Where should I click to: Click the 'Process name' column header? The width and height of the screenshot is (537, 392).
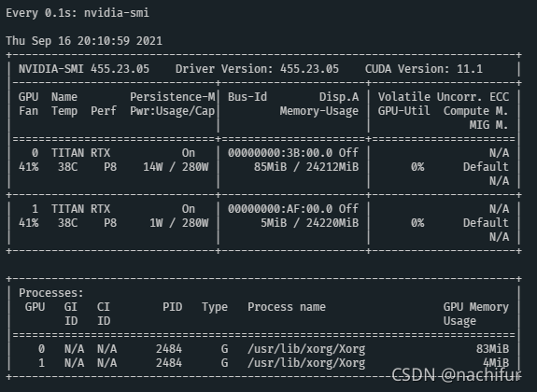[287, 307]
